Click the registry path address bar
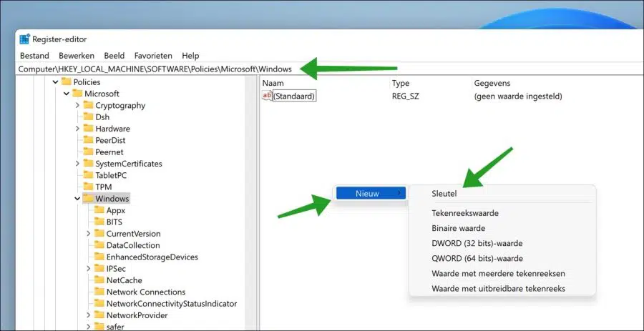This screenshot has width=644, height=331. pyautogui.click(x=328, y=69)
